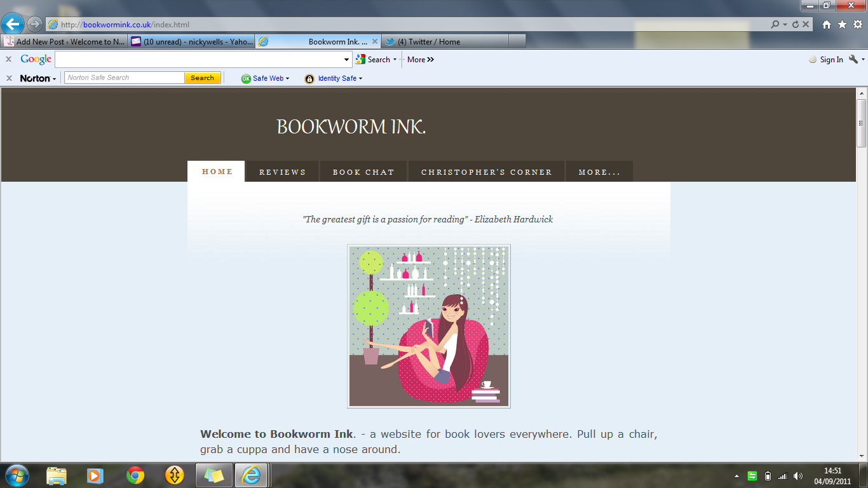
Task: Go to Christopher's Corner page
Action: 486,172
